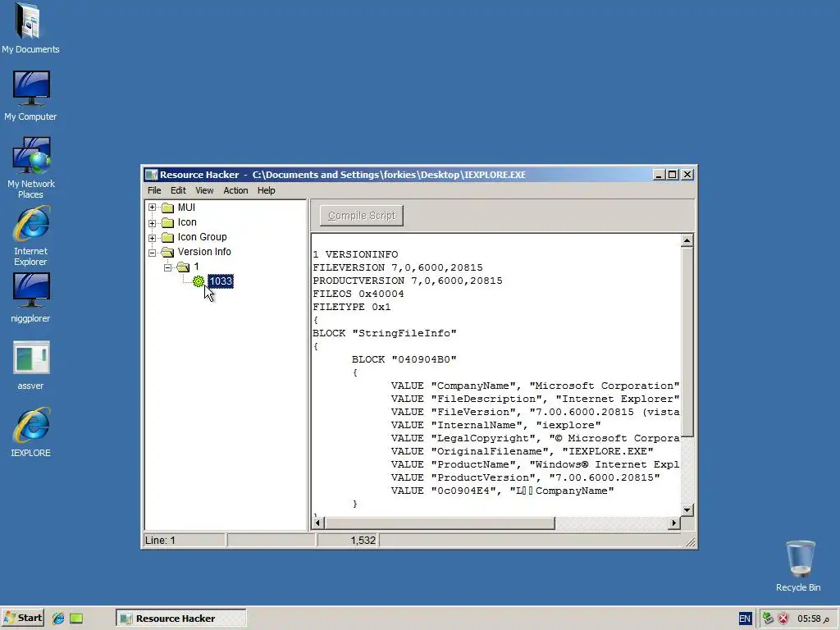Click BLOCK "StringFileInfo" line
The width and height of the screenshot is (840, 630).
[385, 333]
